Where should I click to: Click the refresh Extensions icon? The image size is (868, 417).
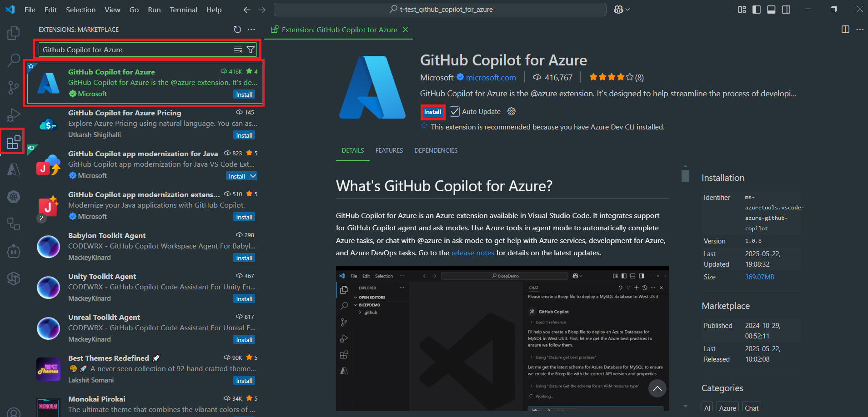coord(237,29)
